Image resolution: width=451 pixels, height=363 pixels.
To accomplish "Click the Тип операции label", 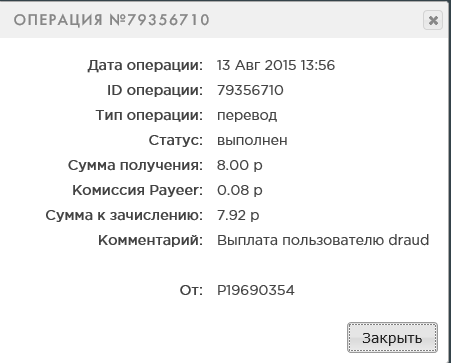I will 149,115.
